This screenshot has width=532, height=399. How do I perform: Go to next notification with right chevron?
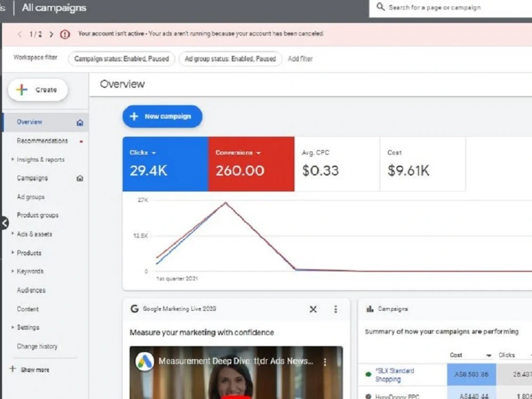(x=51, y=34)
